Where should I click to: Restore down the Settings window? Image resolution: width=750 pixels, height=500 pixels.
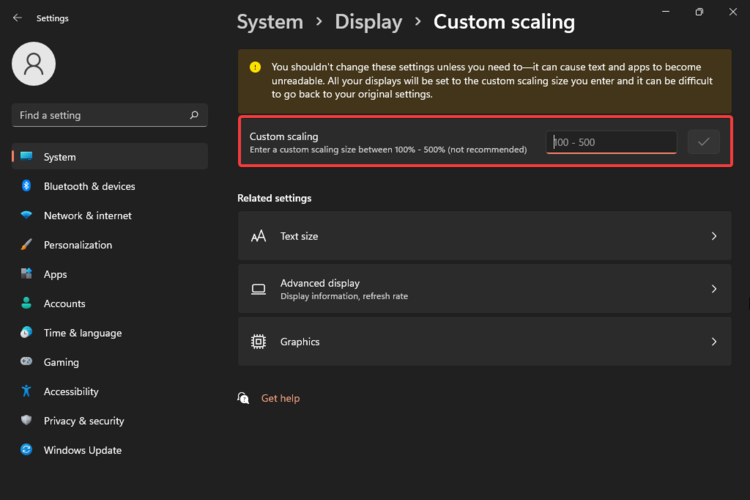(x=699, y=11)
